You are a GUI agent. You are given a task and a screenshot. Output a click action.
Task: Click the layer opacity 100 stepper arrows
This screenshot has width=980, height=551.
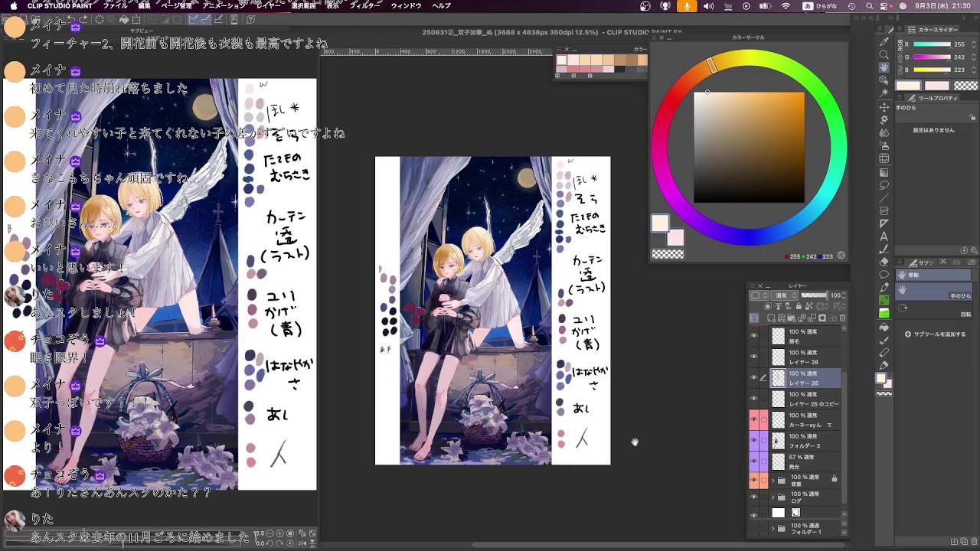tap(843, 295)
